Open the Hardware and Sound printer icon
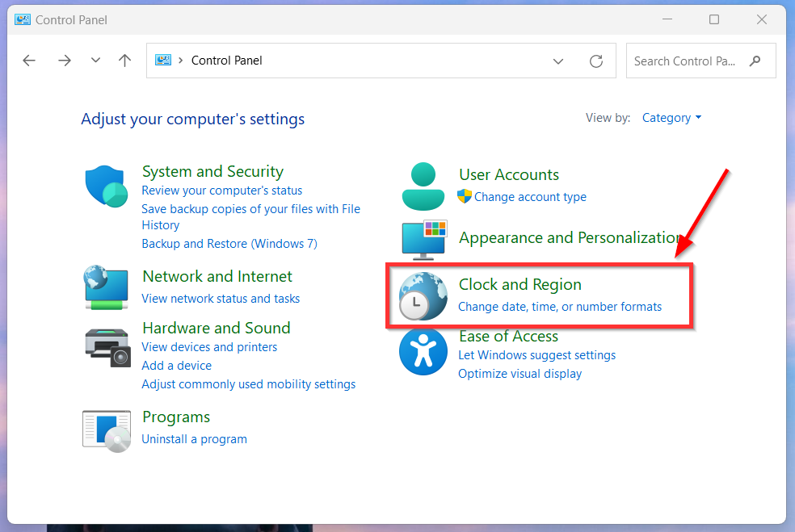This screenshot has height=532, width=795. click(107, 348)
